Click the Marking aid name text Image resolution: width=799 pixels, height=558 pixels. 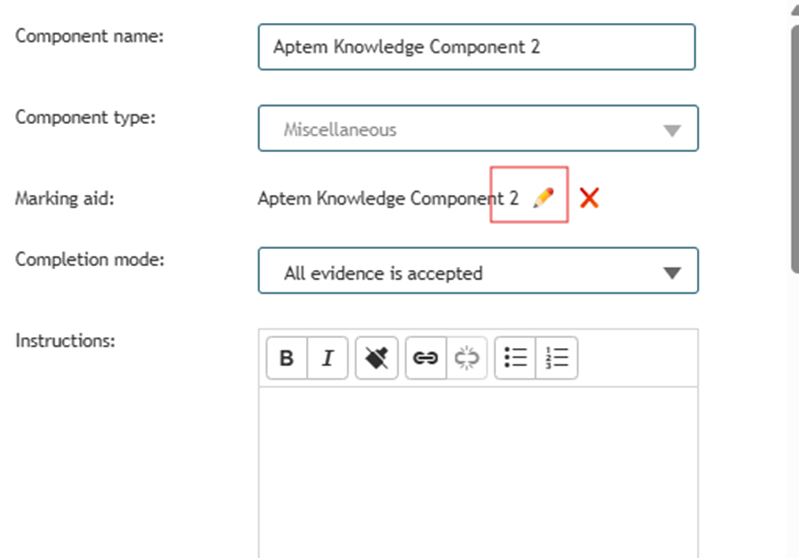[x=388, y=198]
